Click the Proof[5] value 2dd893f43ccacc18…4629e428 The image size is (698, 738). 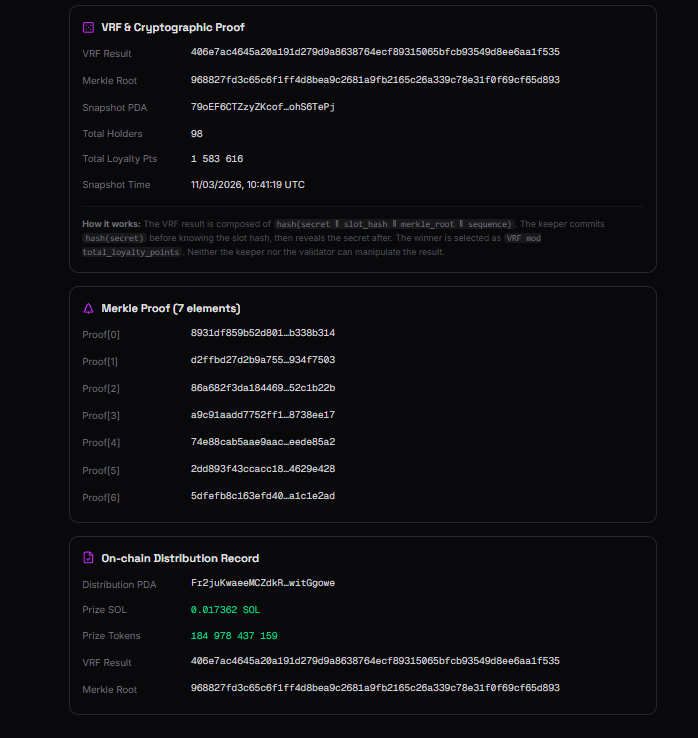[263, 469]
